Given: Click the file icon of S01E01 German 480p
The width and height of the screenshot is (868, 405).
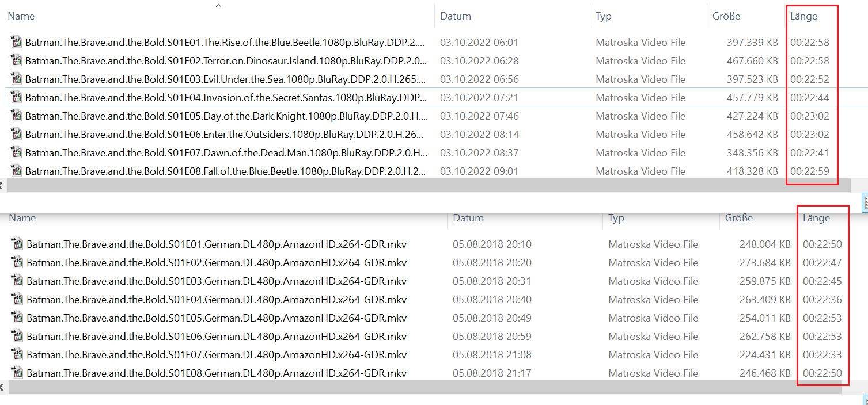Looking at the screenshot, I should tap(17, 244).
